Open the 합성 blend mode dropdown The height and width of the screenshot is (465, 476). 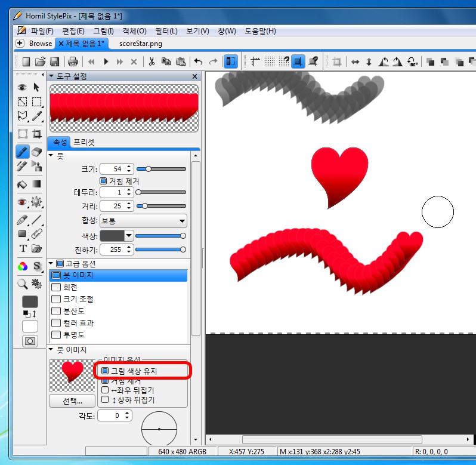143,221
